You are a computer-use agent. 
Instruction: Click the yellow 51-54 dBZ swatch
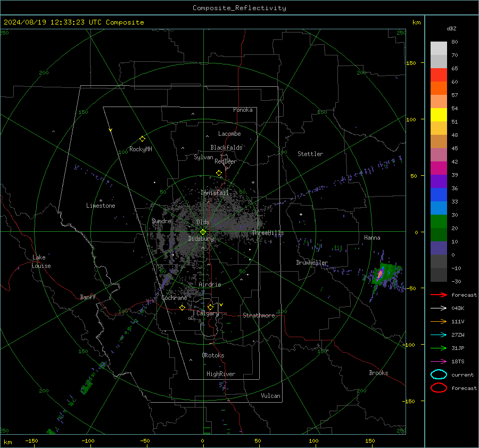point(439,115)
